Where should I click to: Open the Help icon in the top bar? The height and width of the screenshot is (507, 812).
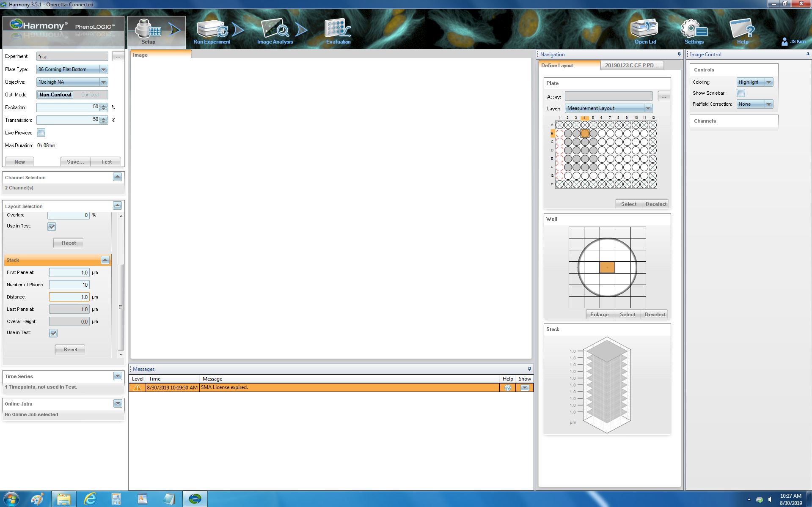pyautogui.click(x=742, y=32)
